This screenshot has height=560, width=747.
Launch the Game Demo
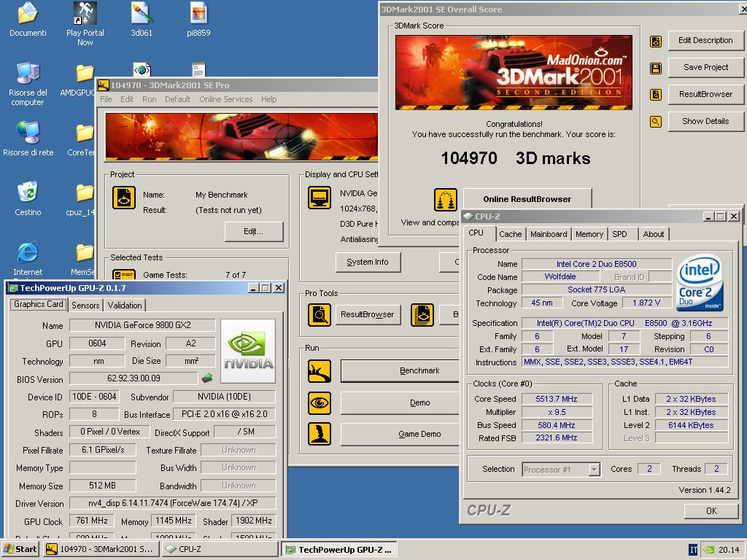(400, 435)
